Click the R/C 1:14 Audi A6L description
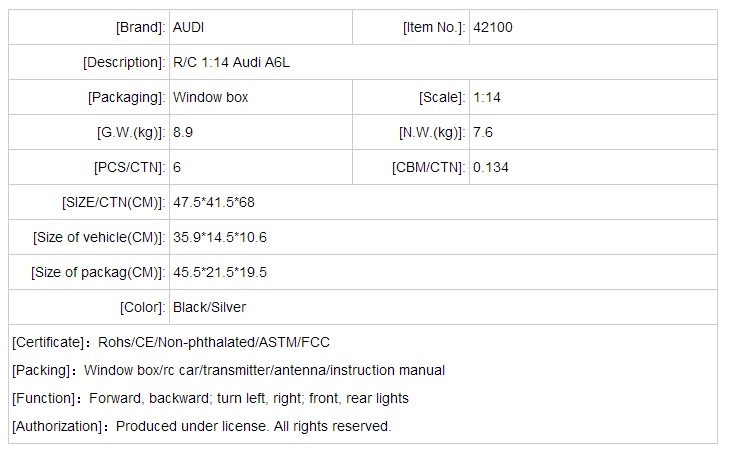The height and width of the screenshot is (454, 730). (232, 62)
